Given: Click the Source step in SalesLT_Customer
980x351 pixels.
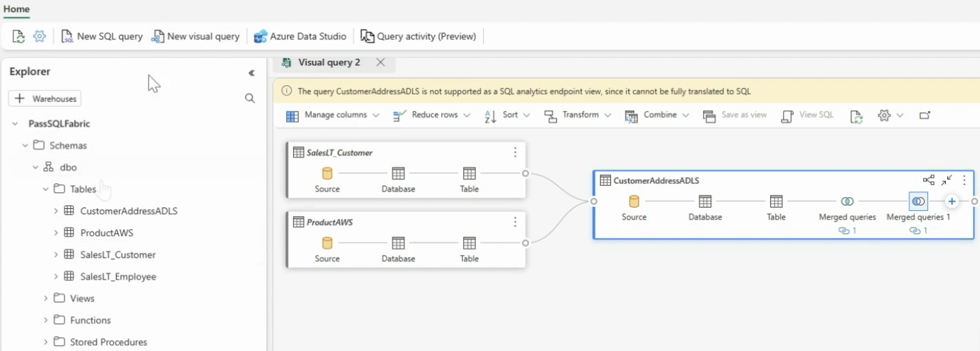Looking at the screenshot, I should (x=327, y=180).
